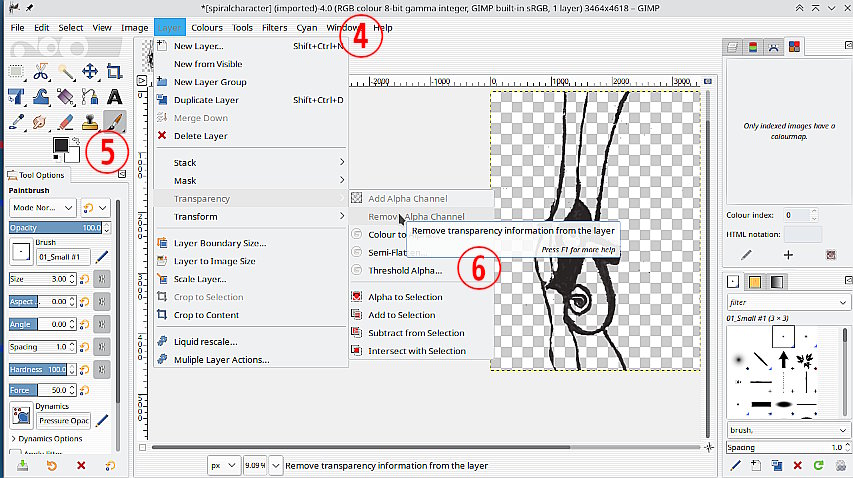Open the File menu
This screenshot has width=853, height=478.
pos(17,28)
